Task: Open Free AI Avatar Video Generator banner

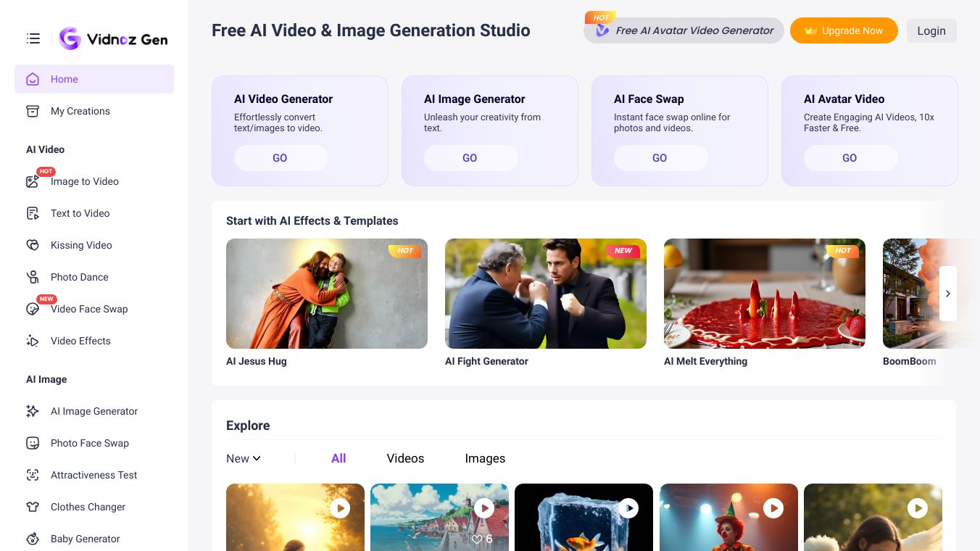Action: click(x=684, y=30)
